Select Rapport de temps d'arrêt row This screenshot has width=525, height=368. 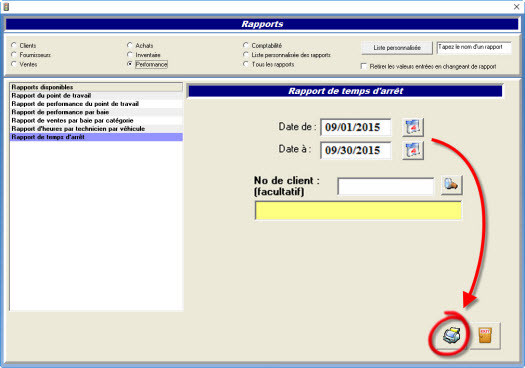96,137
